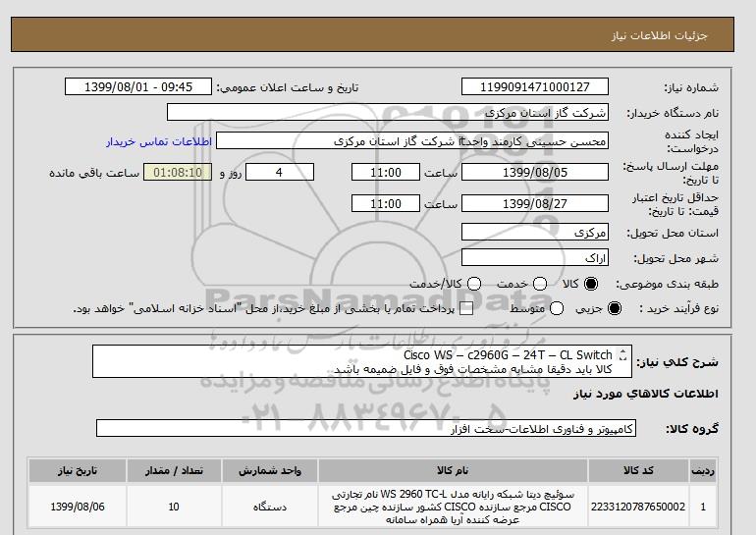Select the متوسط purchase process radio
756x535 pixels.
tap(557, 308)
